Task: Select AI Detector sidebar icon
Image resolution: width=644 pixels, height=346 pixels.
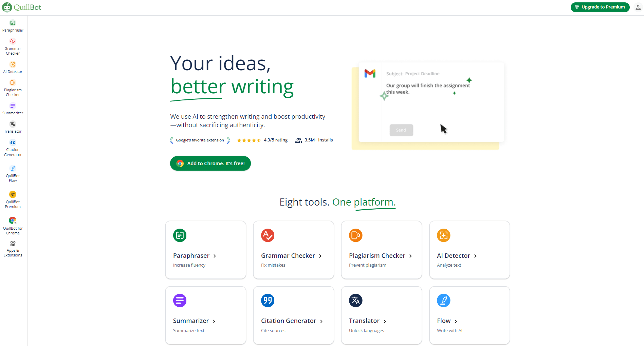Action: (13, 64)
